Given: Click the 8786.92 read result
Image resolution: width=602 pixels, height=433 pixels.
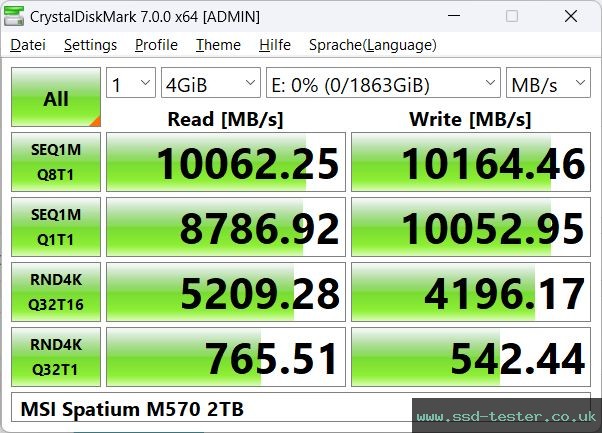Looking at the screenshot, I should coord(226,227).
